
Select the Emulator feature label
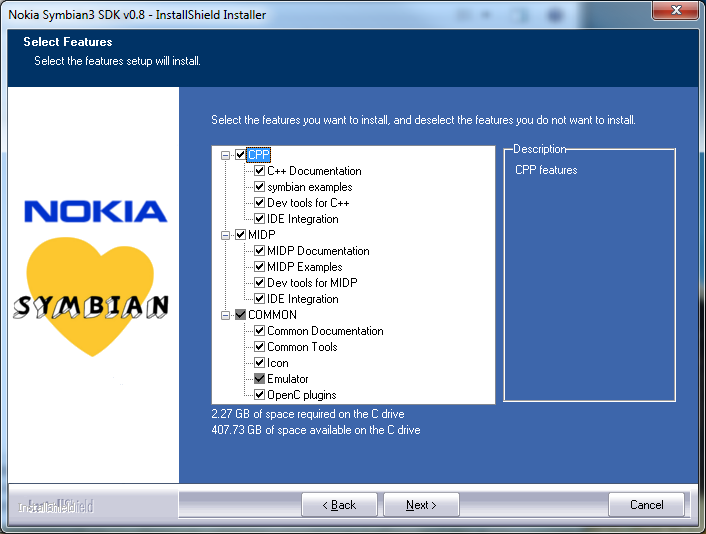288,379
